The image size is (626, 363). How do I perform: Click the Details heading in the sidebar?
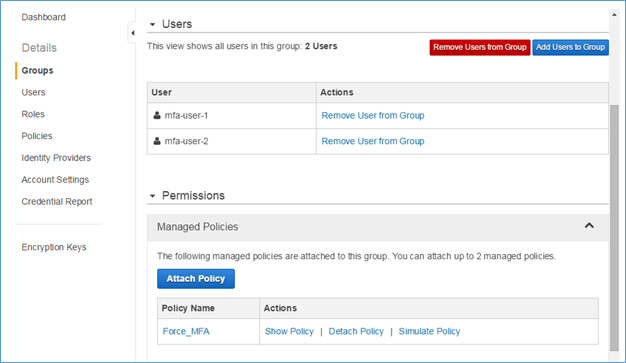click(x=39, y=48)
